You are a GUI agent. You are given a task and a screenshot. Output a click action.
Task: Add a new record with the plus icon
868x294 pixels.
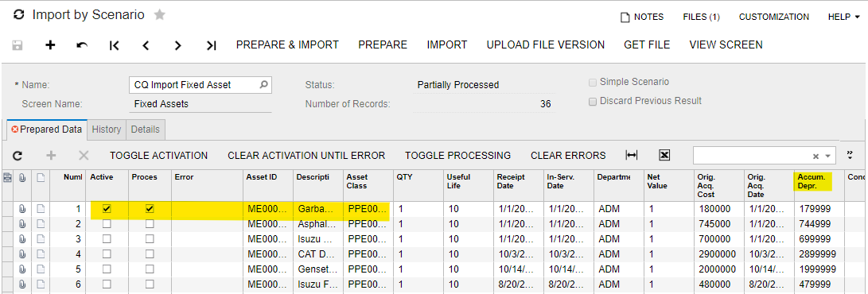coord(50,45)
